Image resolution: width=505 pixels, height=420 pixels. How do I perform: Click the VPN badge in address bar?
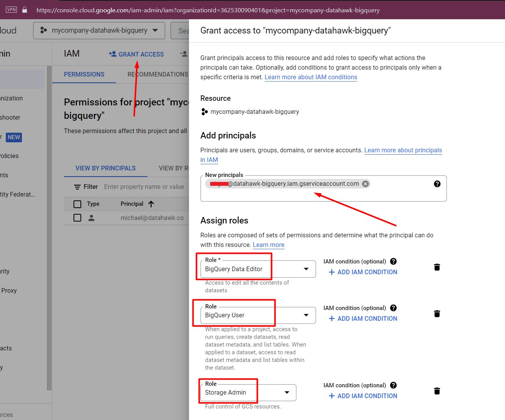click(12, 10)
